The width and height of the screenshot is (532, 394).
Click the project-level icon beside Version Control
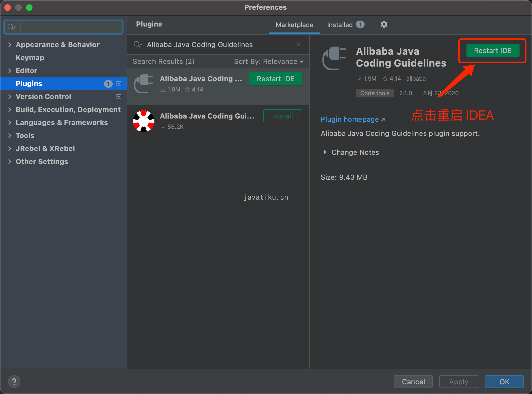coord(119,96)
